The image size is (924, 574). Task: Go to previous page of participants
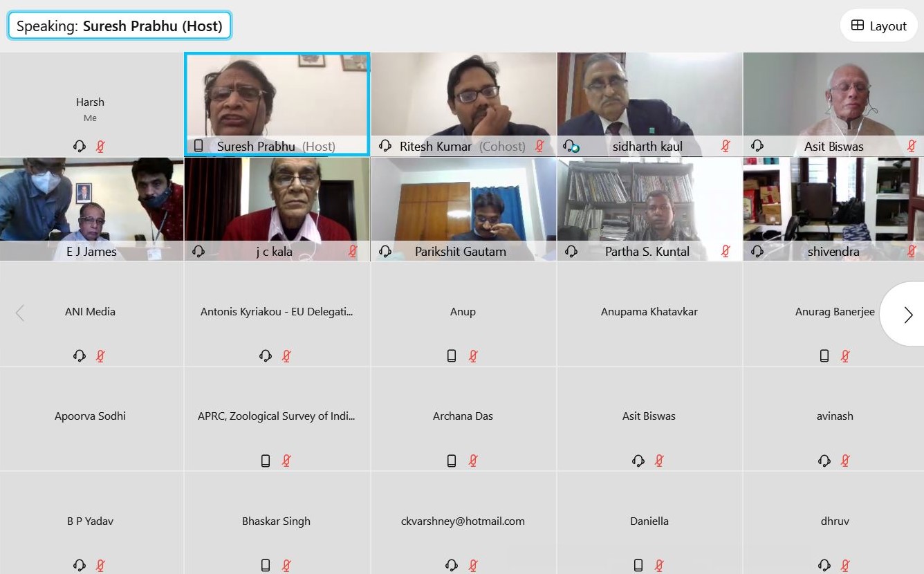(20, 313)
